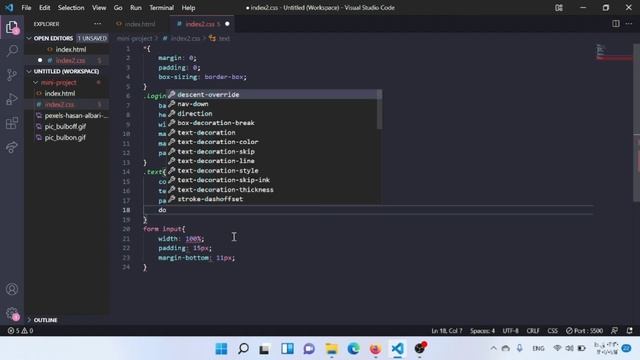
Task: Show errors and warnings in status bar
Action: tap(20, 331)
